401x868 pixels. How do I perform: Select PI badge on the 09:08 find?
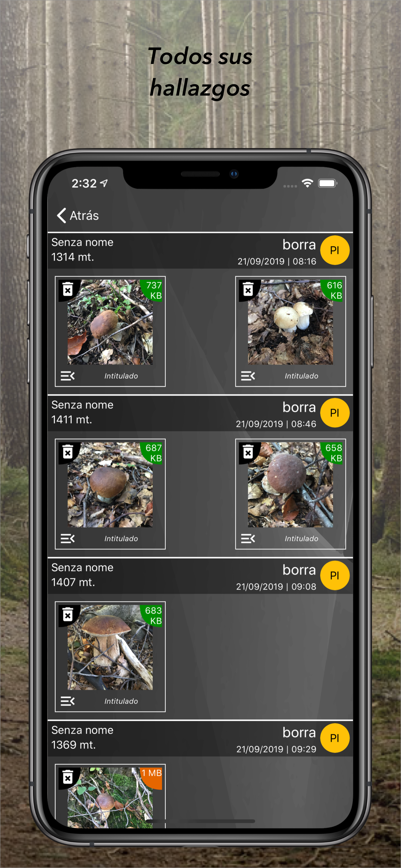[334, 575]
